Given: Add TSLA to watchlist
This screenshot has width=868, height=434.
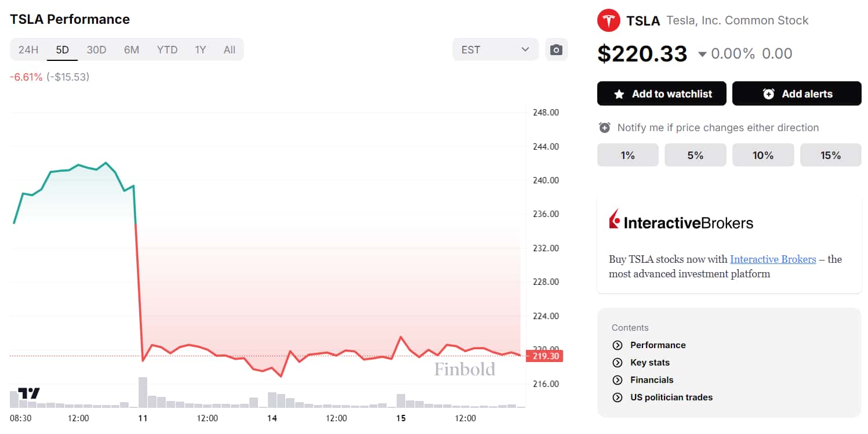Looking at the screenshot, I should (x=662, y=93).
